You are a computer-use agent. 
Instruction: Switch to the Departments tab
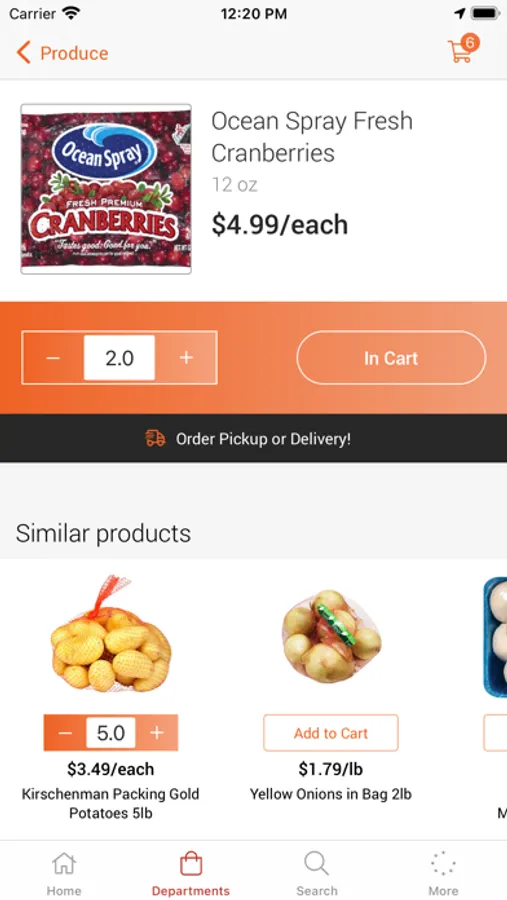point(191,874)
